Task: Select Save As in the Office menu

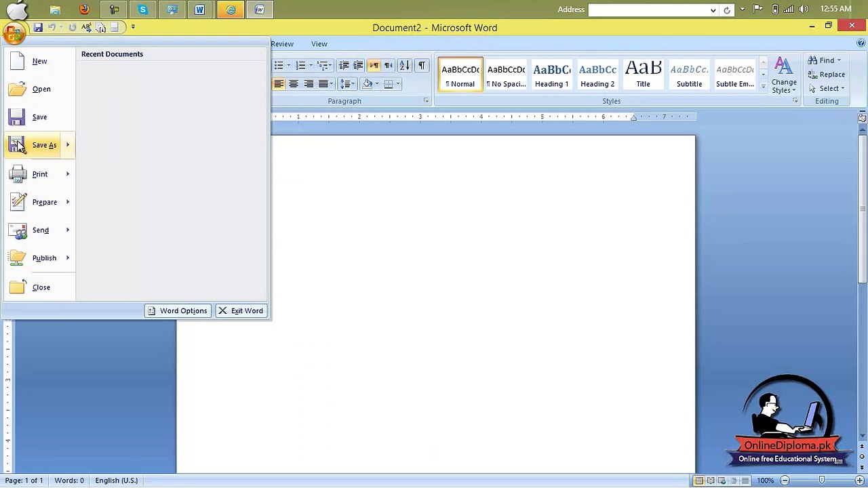Action: pos(34,145)
